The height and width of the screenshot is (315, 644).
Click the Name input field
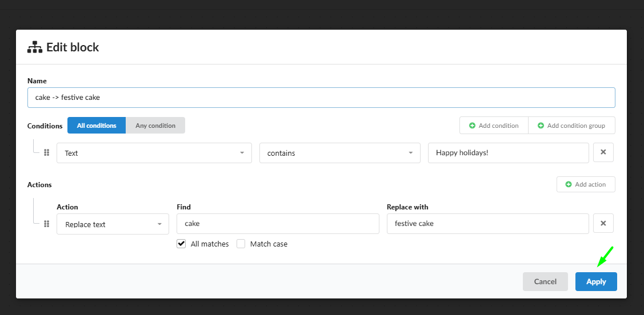(x=321, y=98)
